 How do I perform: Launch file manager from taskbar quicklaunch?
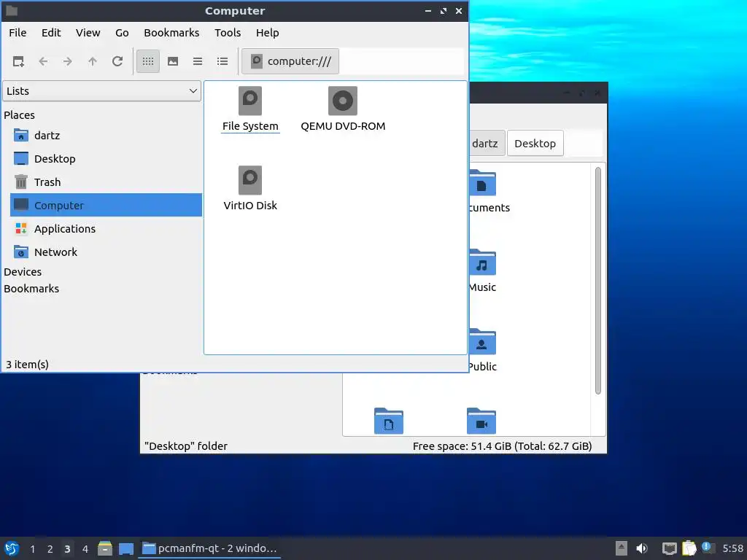(105, 548)
